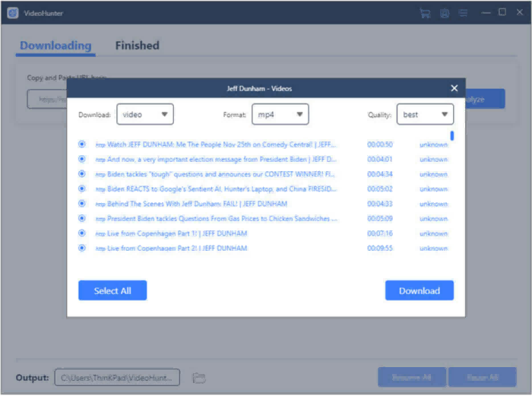Click the unknown size in the 00:09:55 row
This screenshot has width=532, height=396.
(x=434, y=248)
